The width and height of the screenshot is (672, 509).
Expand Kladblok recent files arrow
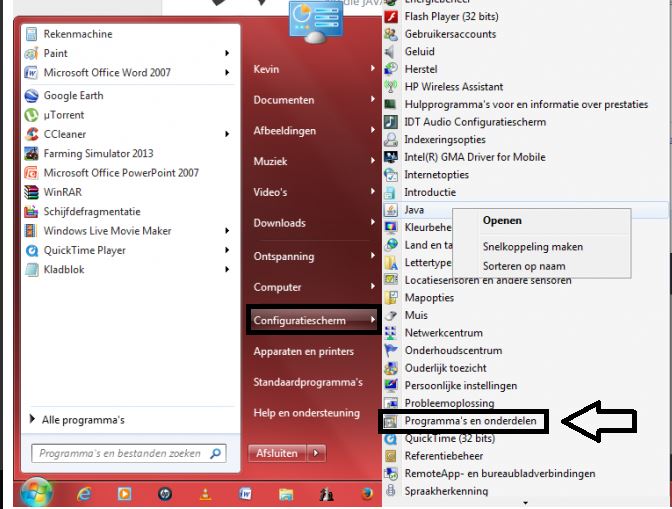click(x=227, y=269)
